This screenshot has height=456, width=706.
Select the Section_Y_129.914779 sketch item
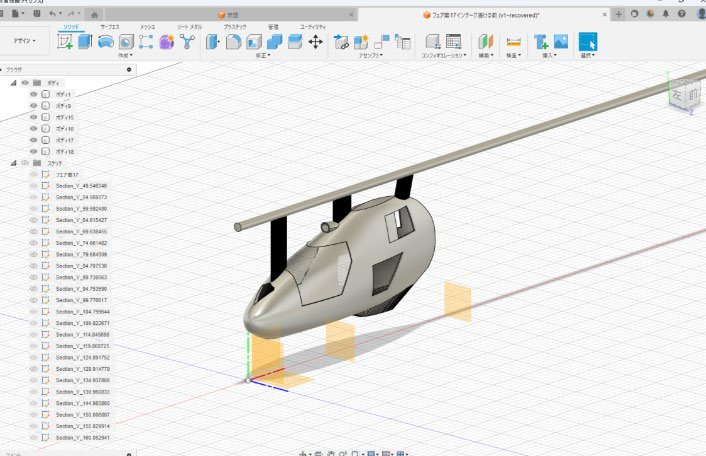pyautogui.click(x=82, y=369)
